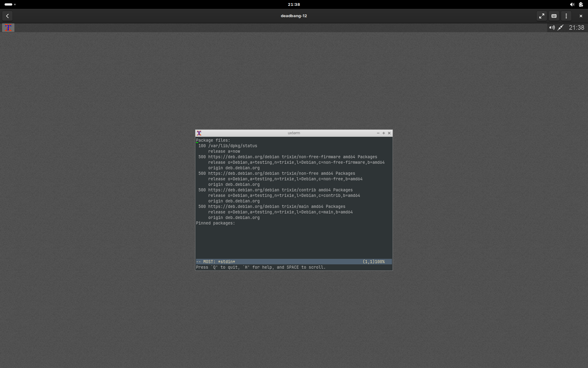Open the uxterm window menu icon
This screenshot has width=588, height=368.
(199, 133)
